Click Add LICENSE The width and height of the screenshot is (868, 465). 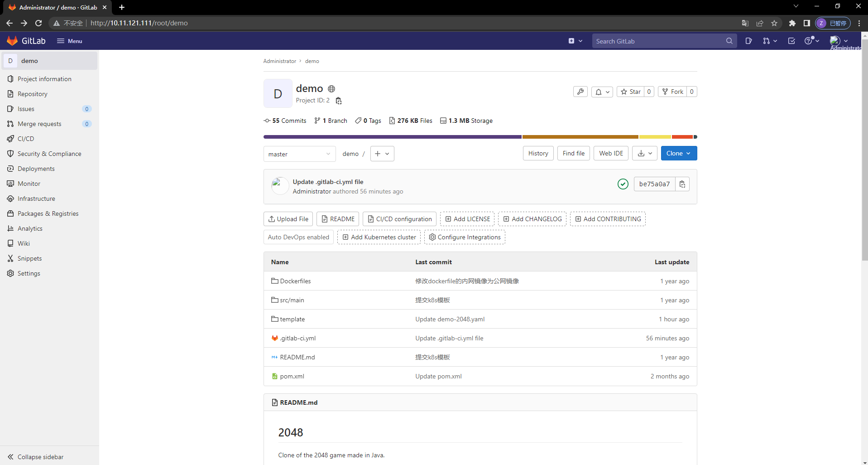click(x=467, y=219)
